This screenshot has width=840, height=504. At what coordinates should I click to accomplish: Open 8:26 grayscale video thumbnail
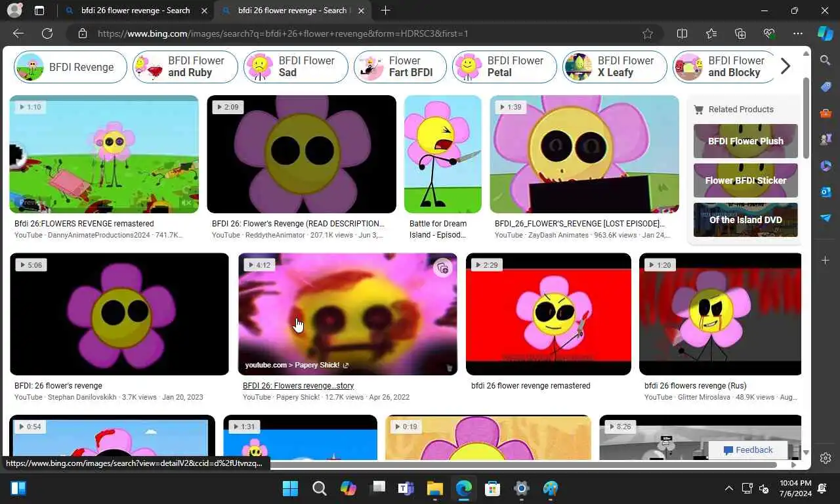coord(700,436)
